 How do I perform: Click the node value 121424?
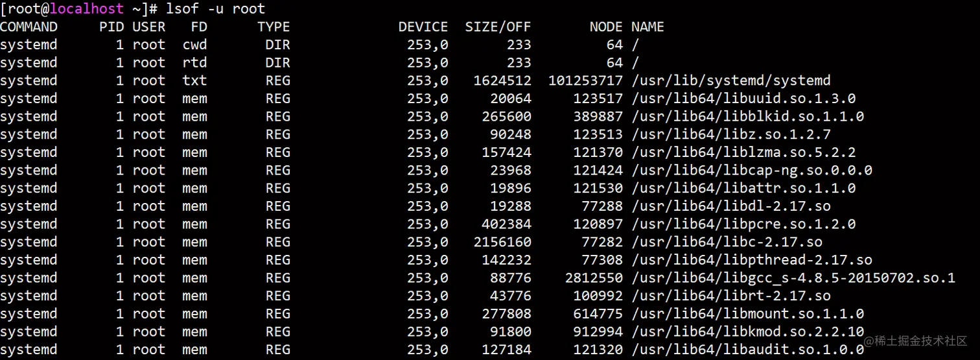point(598,171)
